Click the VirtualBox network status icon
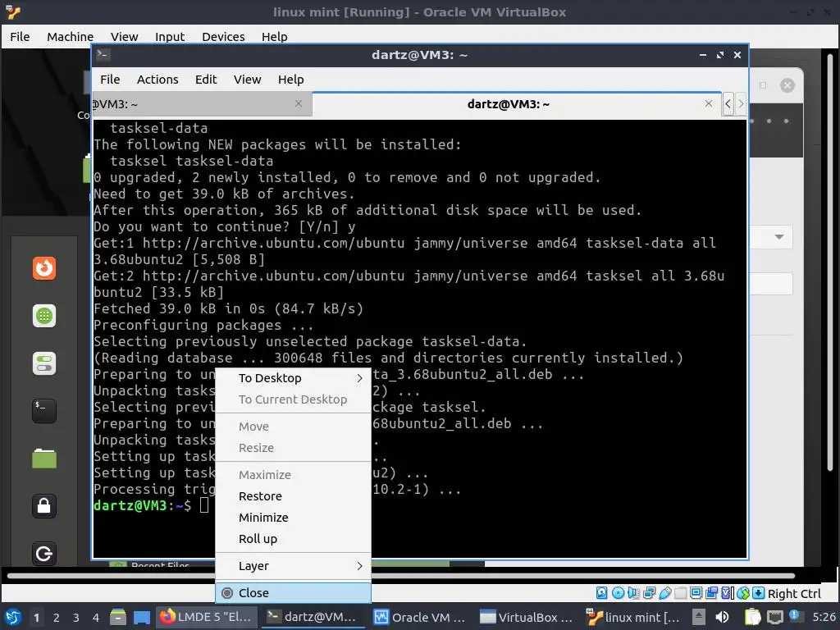This screenshot has height=630, width=840. (650, 593)
